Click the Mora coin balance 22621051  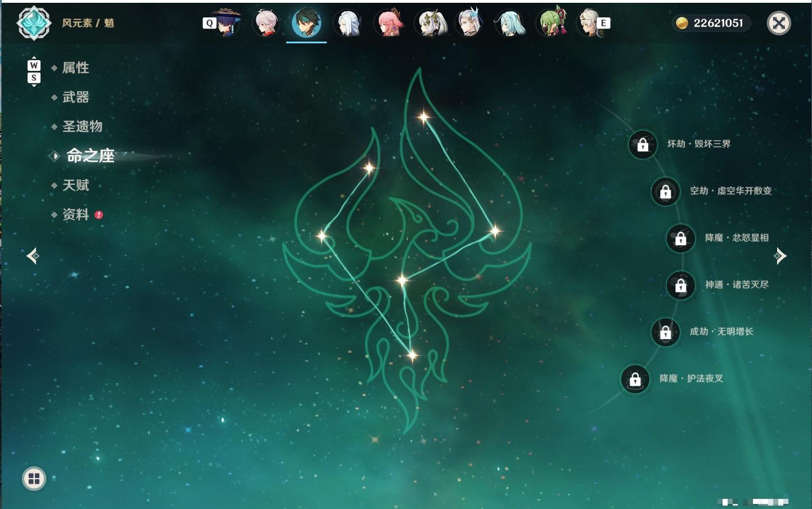(x=711, y=23)
